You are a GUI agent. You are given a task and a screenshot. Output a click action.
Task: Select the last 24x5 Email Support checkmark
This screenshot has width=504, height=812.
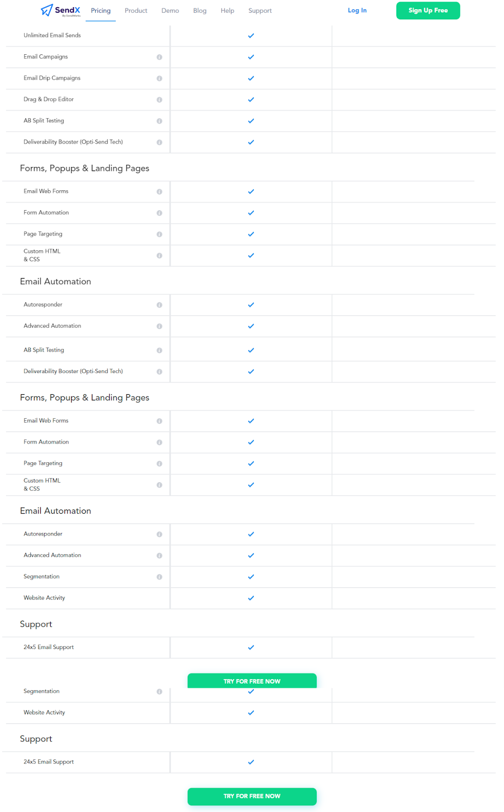pyautogui.click(x=251, y=762)
